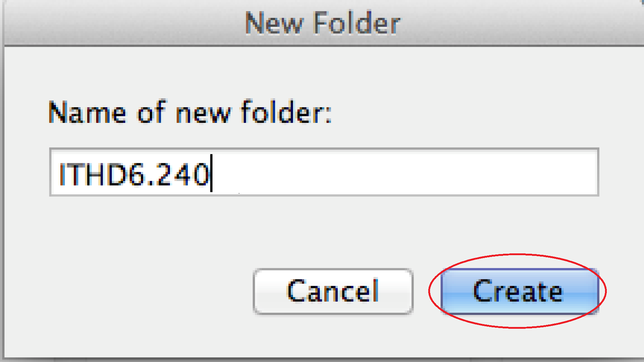Confirm folder creation with Create
The image size is (644, 362).
coord(519,291)
